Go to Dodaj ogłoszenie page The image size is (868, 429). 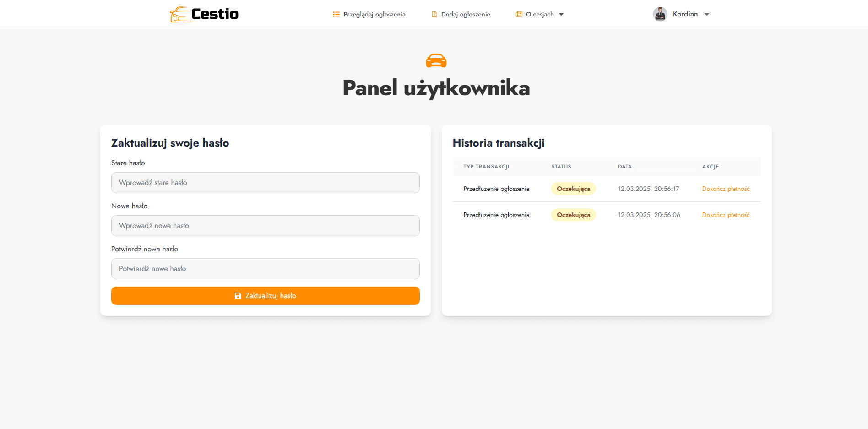coord(465,14)
